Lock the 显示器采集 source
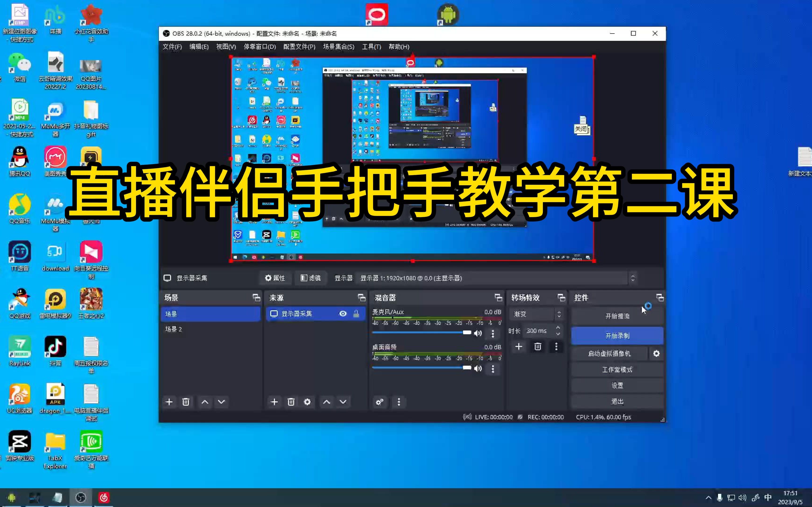This screenshot has width=812, height=507. [357, 314]
